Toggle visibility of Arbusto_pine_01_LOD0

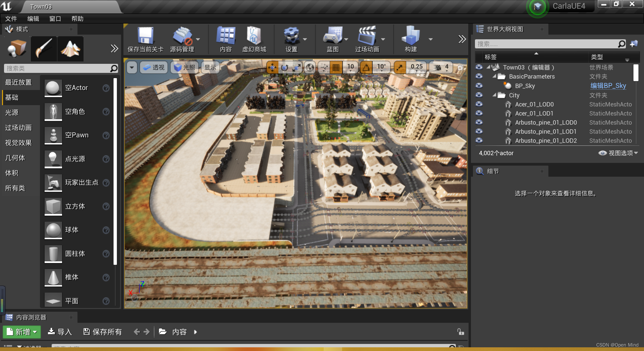[479, 122]
